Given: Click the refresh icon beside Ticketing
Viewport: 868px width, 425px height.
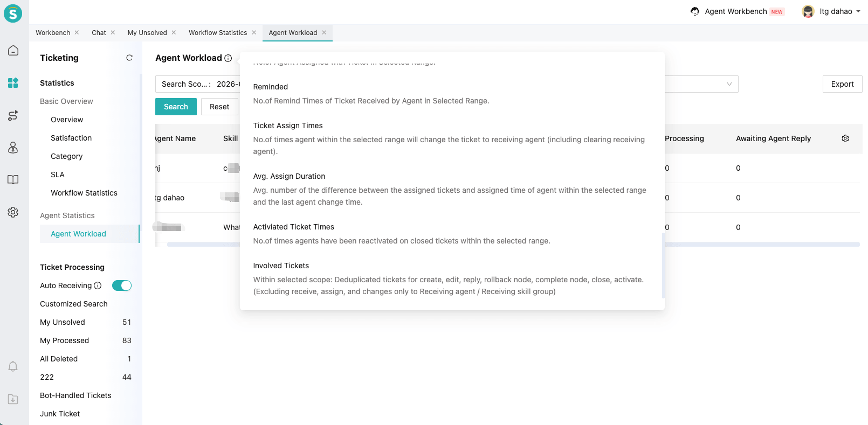Looking at the screenshot, I should click(x=129, y=58).
